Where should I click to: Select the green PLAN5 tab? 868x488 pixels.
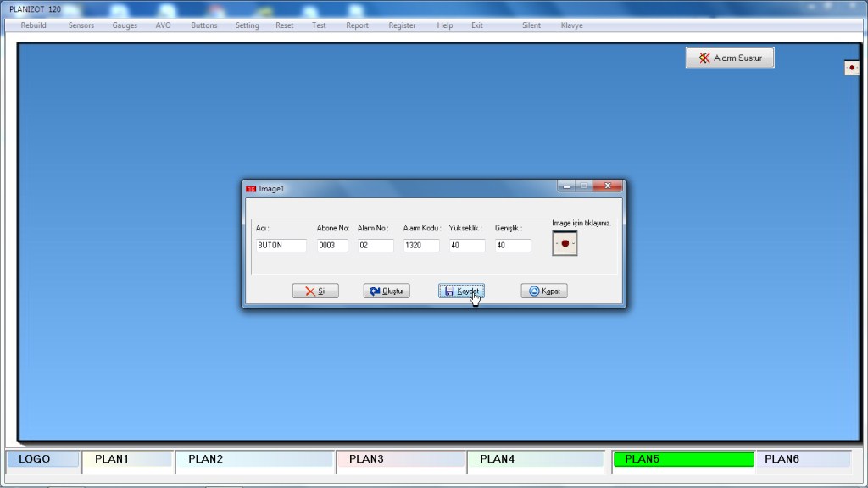(x=682, y=459)
